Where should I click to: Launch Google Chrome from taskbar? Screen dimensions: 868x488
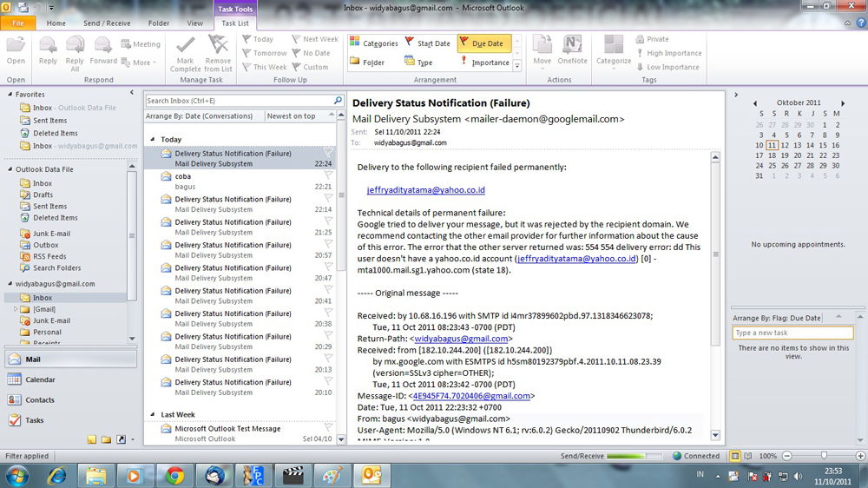click(174, 475)
